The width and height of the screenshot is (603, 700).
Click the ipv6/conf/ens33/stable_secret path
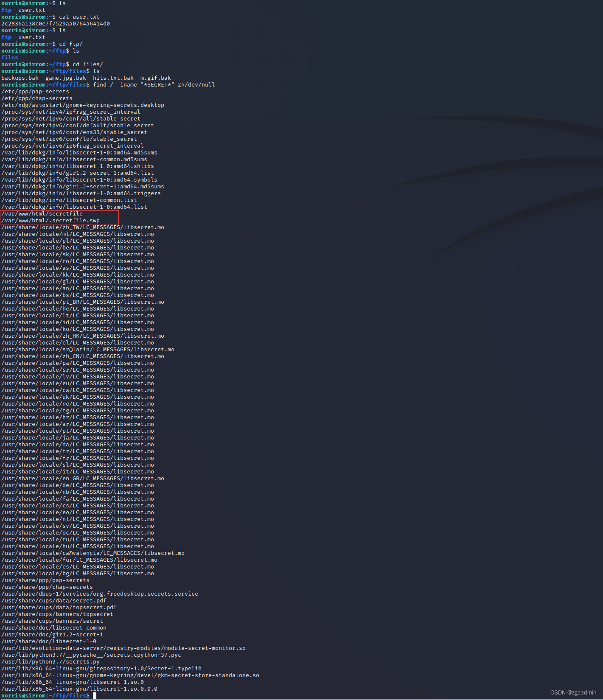(x=74, y=132)
